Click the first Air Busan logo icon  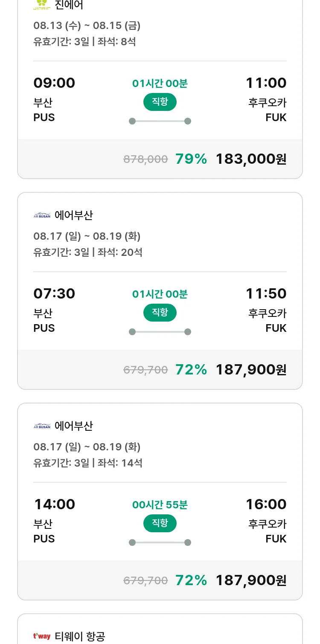[x=42, y=215]
